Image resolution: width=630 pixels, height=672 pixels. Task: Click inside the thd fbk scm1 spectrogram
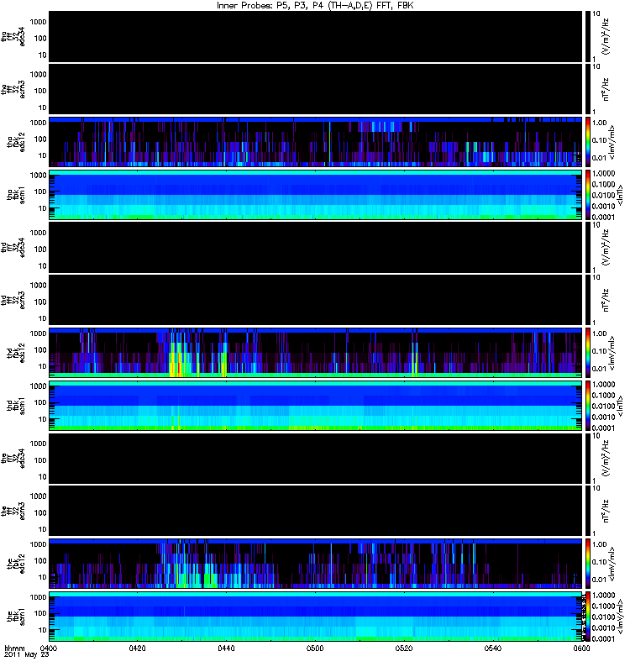click(315, 406)
